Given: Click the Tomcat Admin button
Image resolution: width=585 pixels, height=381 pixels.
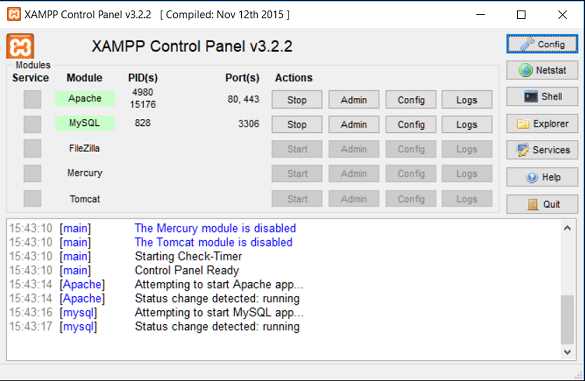Looking at the screenshot, I should (354, 199).
